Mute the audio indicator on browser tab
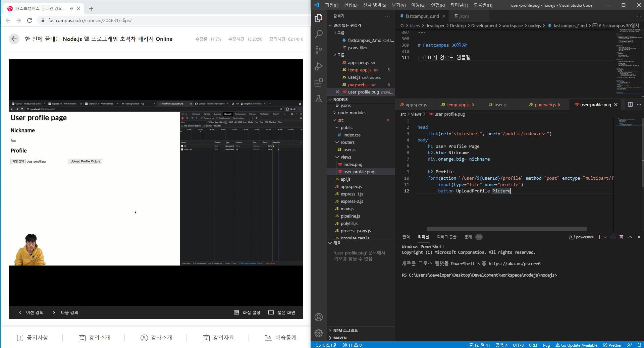 71,9
